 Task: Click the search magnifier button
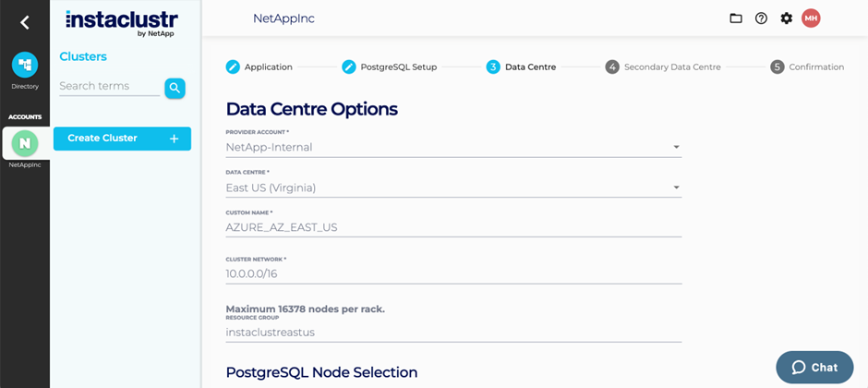coord(175,88)
